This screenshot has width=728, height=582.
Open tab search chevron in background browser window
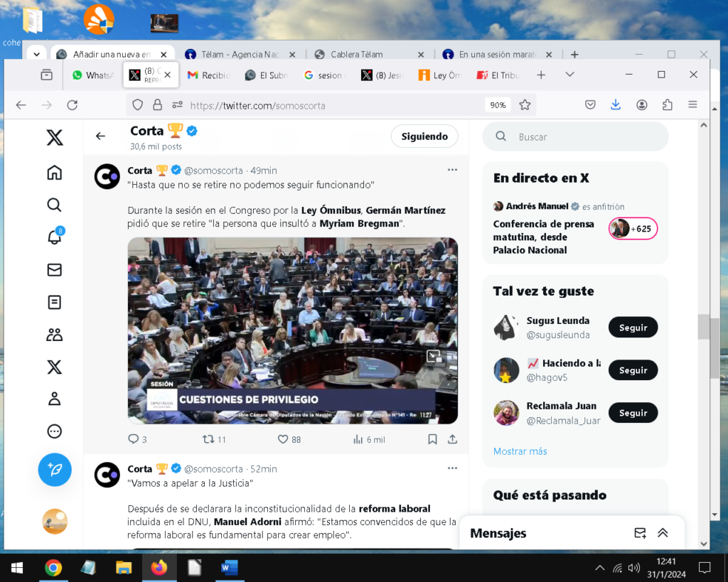point(37,55)
